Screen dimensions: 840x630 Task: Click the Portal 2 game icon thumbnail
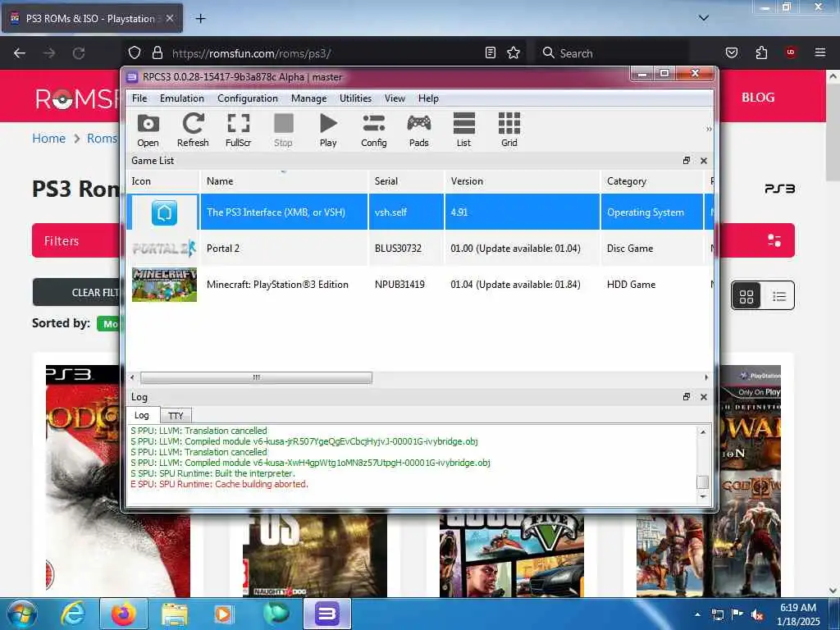tap(164, 249)
